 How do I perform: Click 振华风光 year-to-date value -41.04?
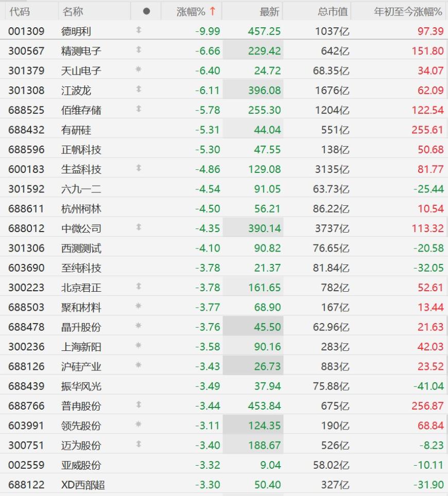click(x=428, y=386)
